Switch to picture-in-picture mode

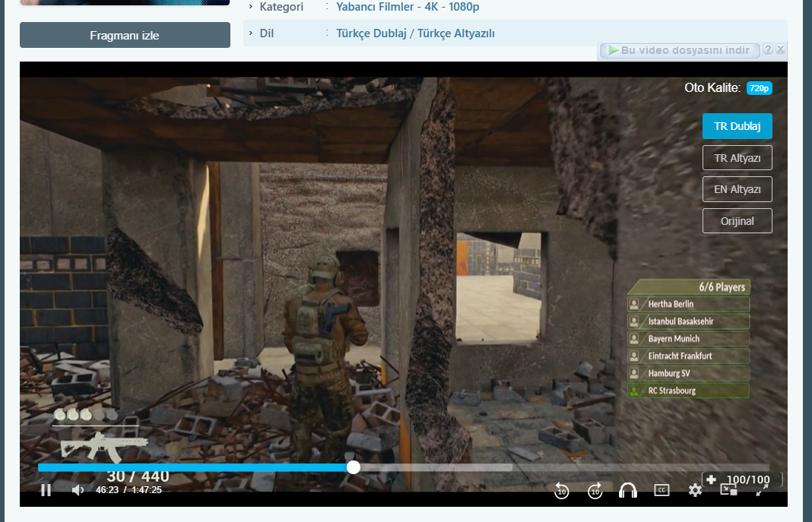pos(728,490)
